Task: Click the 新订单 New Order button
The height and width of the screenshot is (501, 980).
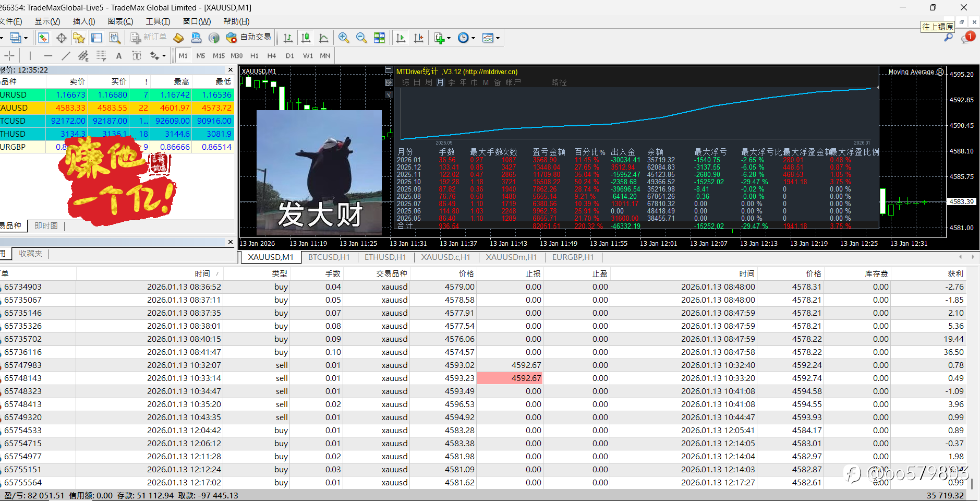Action: 149,38
